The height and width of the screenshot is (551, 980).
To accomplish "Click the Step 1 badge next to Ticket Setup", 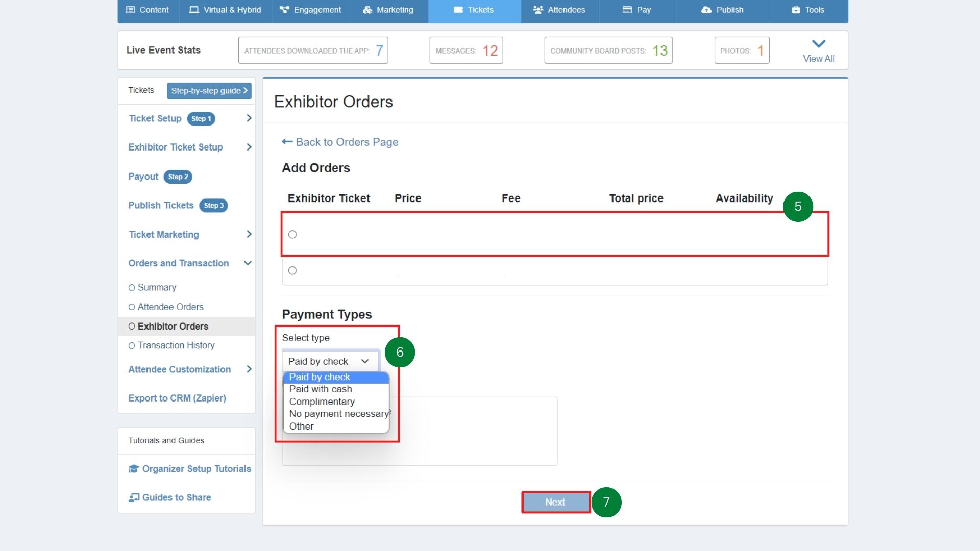I will point(201,119).
